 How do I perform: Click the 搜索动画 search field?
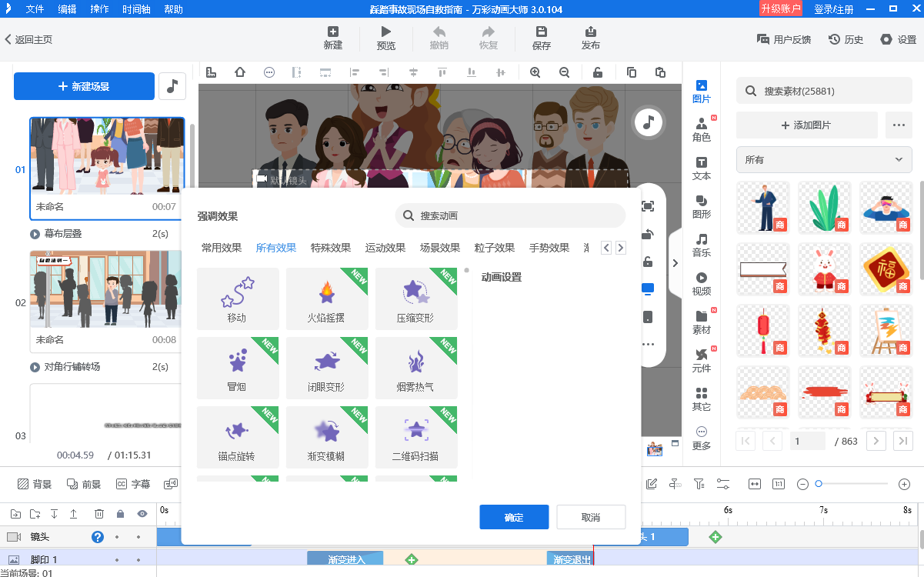[x=510, y=215]
